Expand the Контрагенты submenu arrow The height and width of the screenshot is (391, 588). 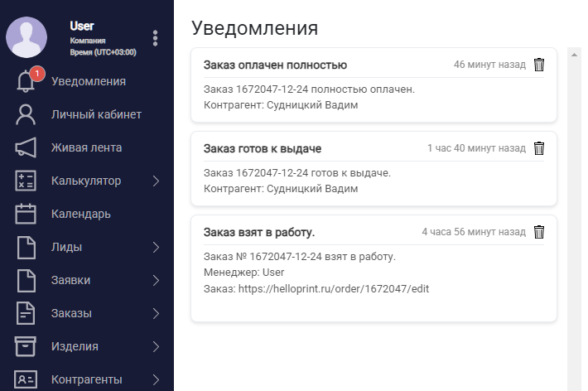[156, 379]
